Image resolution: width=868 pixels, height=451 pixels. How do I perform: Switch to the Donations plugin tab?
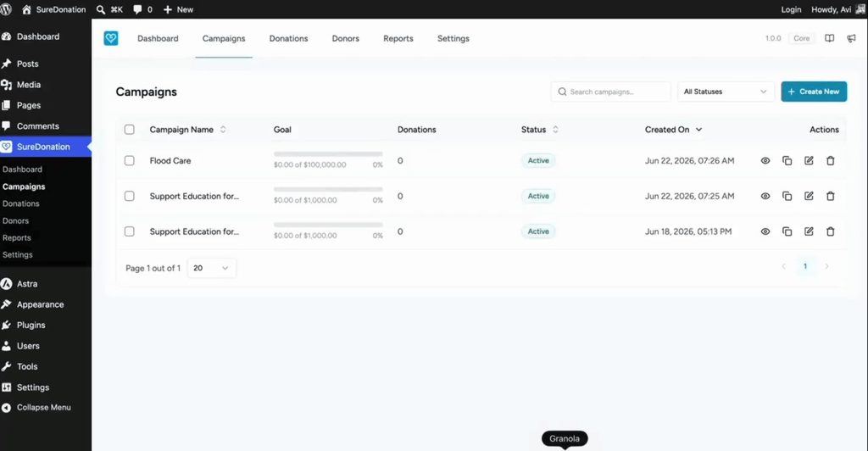coord(288,38)
